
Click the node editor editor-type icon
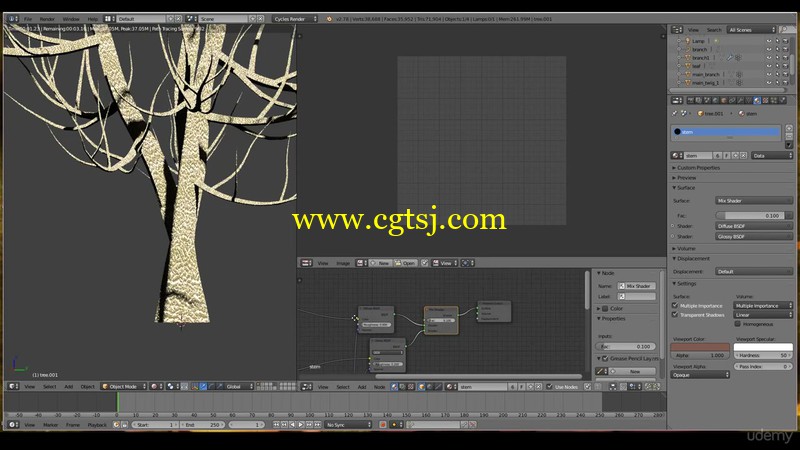click(307, 387)
